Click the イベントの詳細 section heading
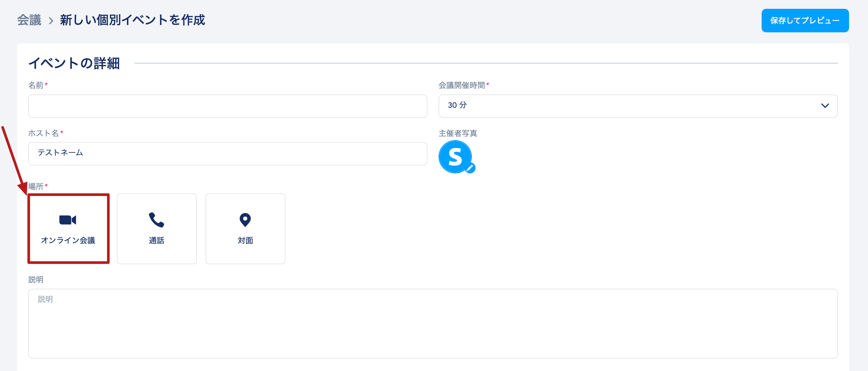 (74, 63)
